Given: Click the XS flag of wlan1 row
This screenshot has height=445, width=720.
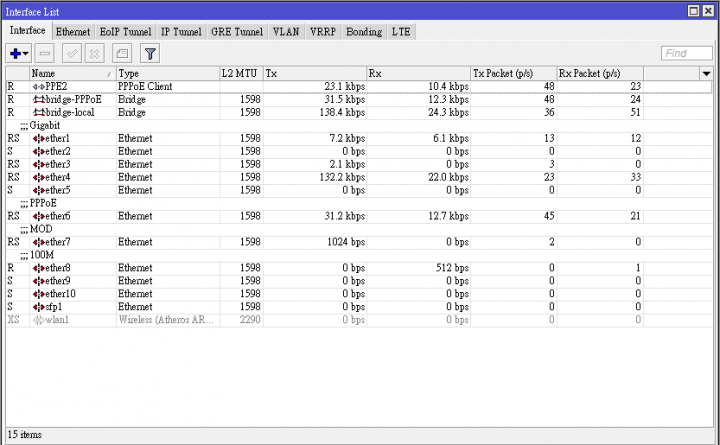Looking at the screenshot, I should tap(13, 320).
